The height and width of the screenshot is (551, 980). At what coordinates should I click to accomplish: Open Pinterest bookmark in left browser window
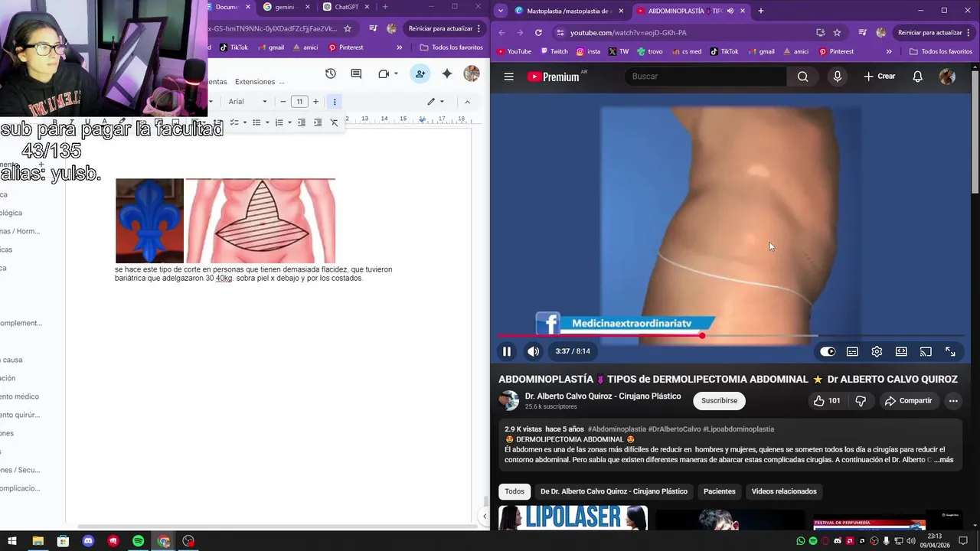[x=346, y=47]
